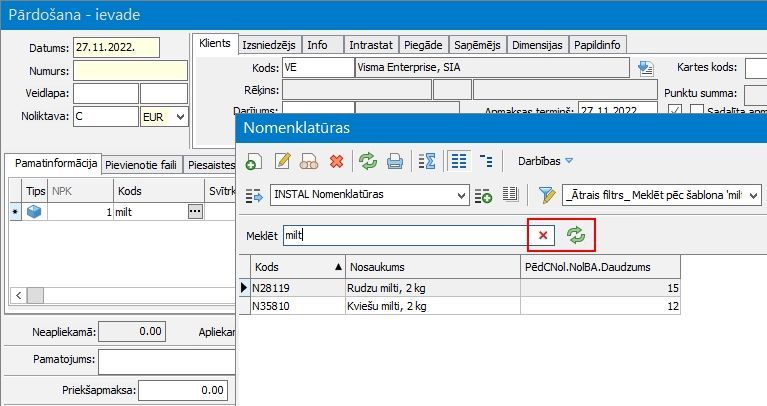Image resolution: width=767 pixels, height=406 pixels.
Task: Click the milt code cell in lines grid
Action: [151, 212]
